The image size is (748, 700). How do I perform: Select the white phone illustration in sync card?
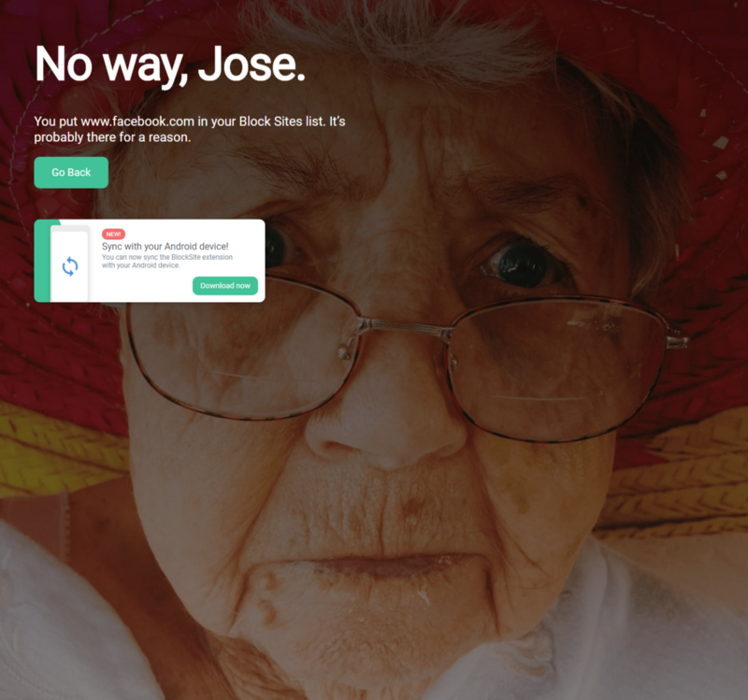click(x=69, y=264)
